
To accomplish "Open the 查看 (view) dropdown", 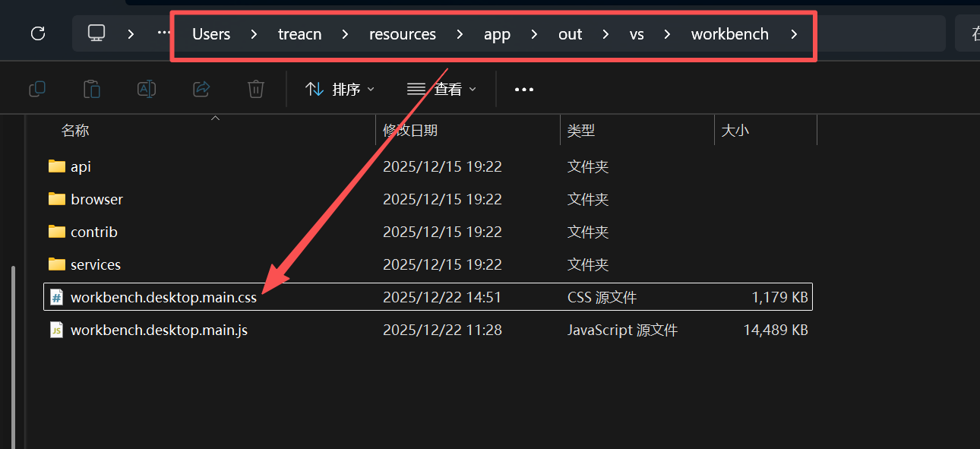I will pos(441,88).
